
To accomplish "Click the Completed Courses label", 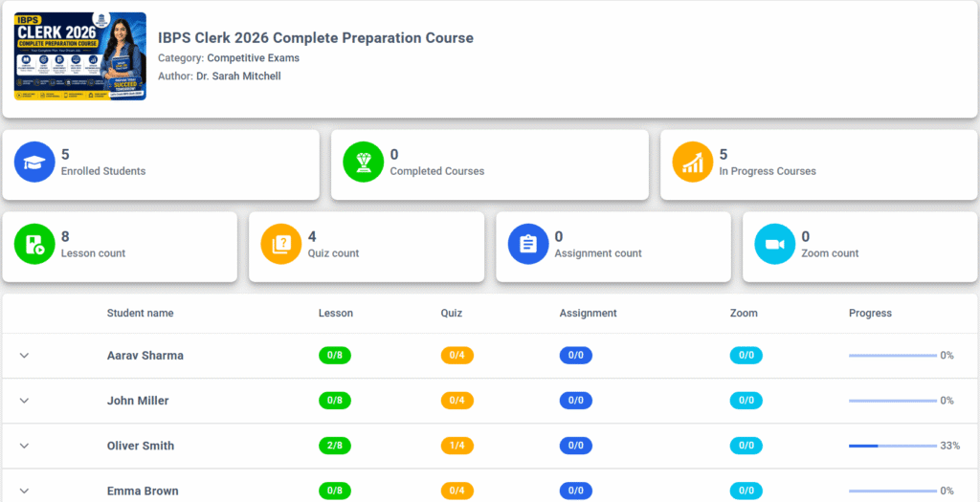I will tap(436, 171).
